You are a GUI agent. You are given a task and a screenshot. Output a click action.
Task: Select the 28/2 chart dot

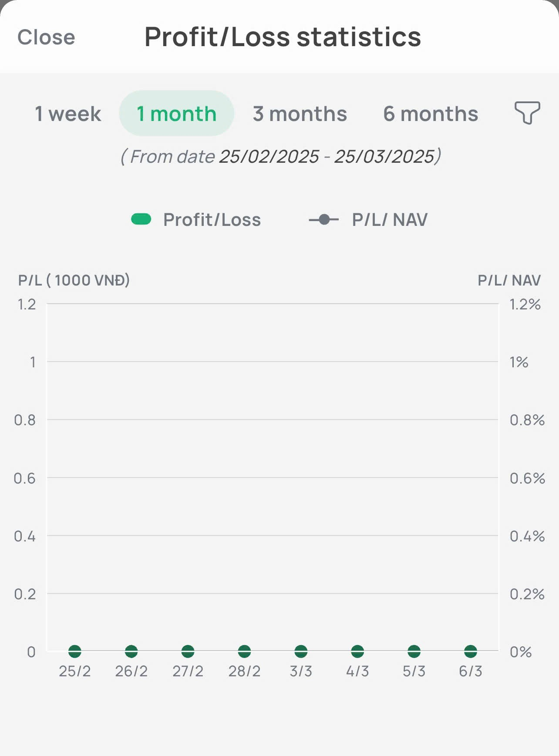(245, 652)
